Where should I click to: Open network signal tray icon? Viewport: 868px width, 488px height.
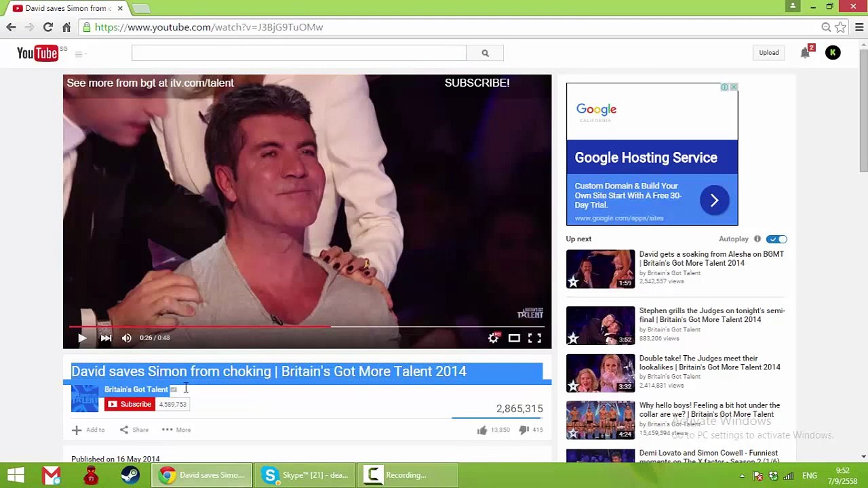[x=787, y=475]
